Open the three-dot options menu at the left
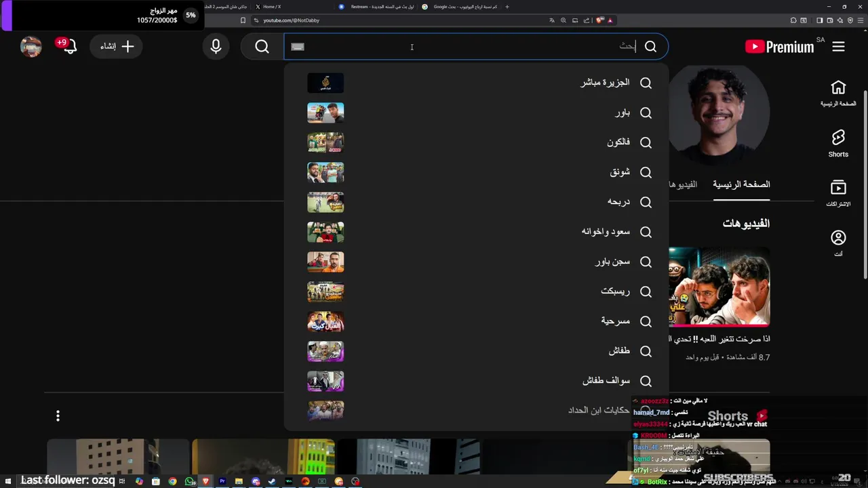Image resolution: width=868 pixels, height=488 pixels. [x=58, y=415]
